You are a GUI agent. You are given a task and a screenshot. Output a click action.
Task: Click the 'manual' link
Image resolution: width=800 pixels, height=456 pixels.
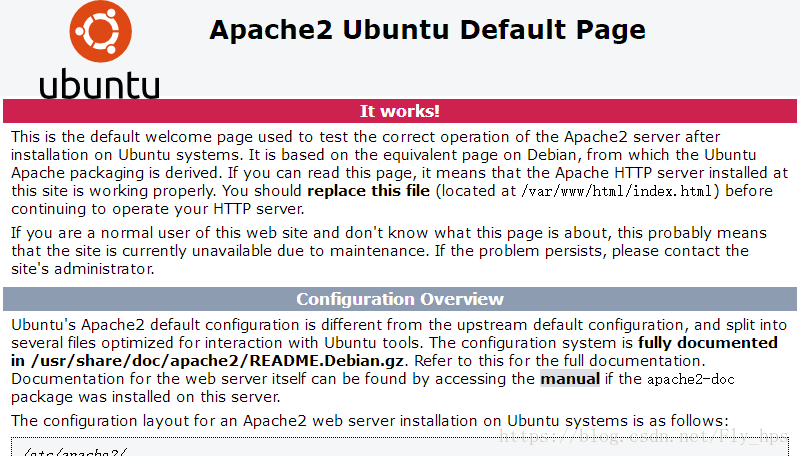pos(570,379)
